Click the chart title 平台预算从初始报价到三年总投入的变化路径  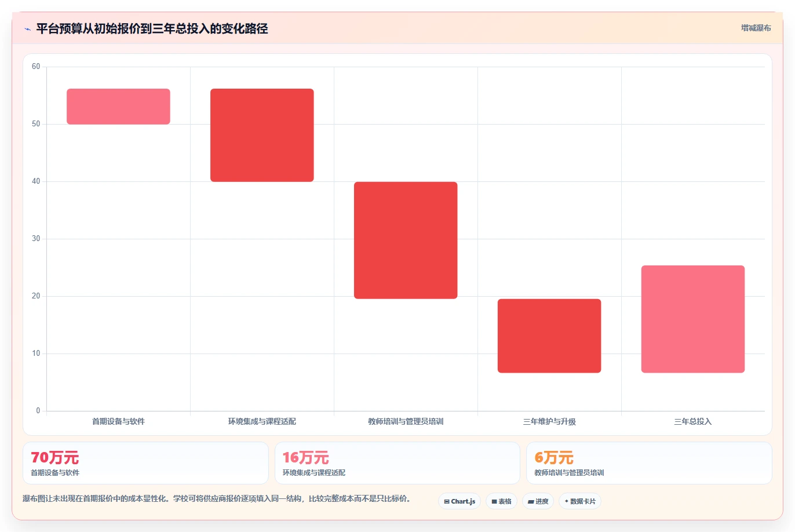[152, 29]
